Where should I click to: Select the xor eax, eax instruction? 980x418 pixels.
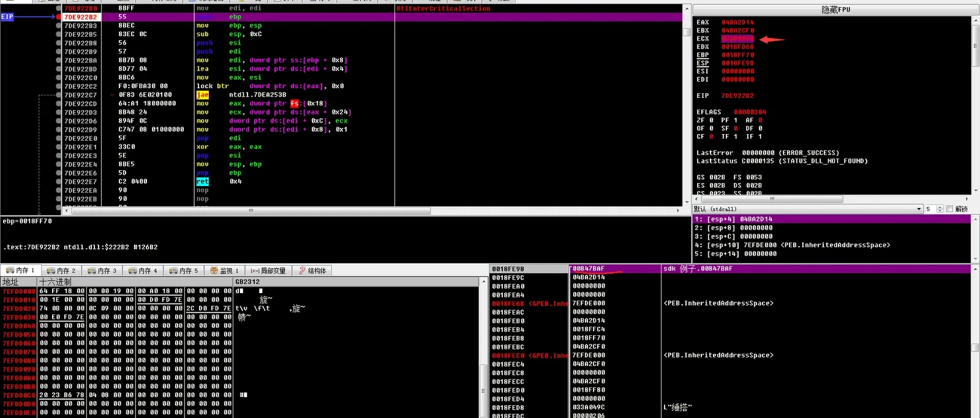[x=229, y=147]
